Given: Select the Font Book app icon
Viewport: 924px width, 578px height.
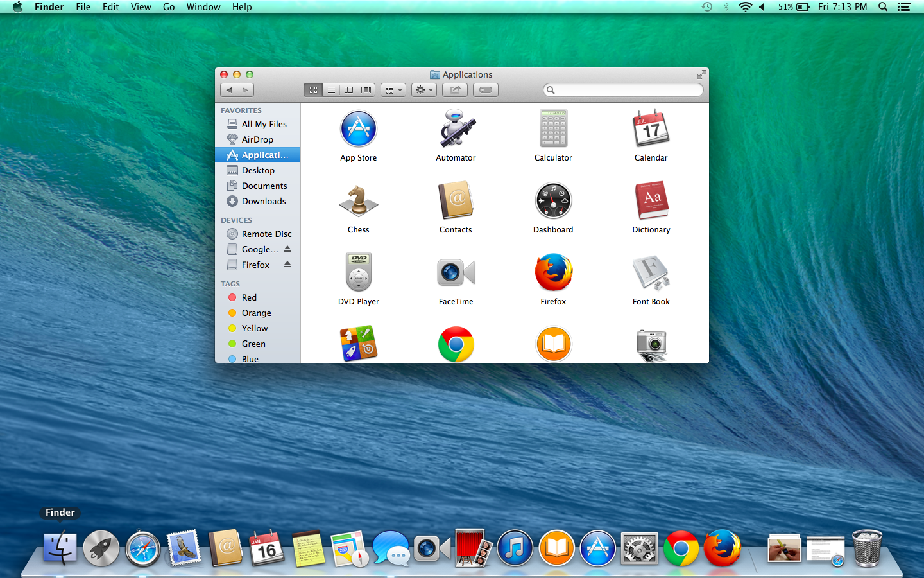Looking at the screenshot, I should (x=651, y=272).
